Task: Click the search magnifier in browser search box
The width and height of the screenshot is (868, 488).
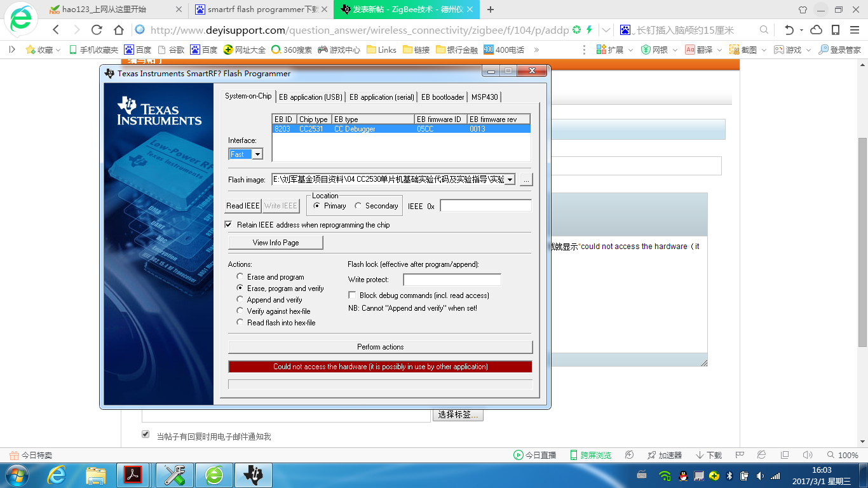Action: pyautogui.click(x=764, y=30)
